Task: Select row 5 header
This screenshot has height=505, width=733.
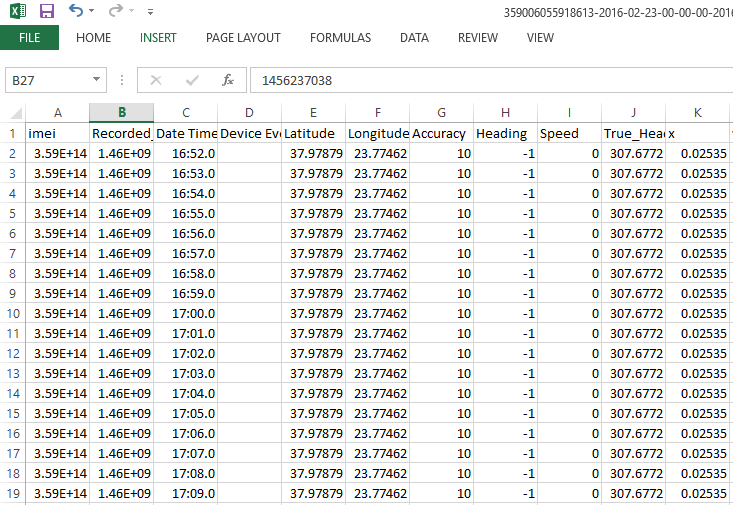Action: point(13,213)
